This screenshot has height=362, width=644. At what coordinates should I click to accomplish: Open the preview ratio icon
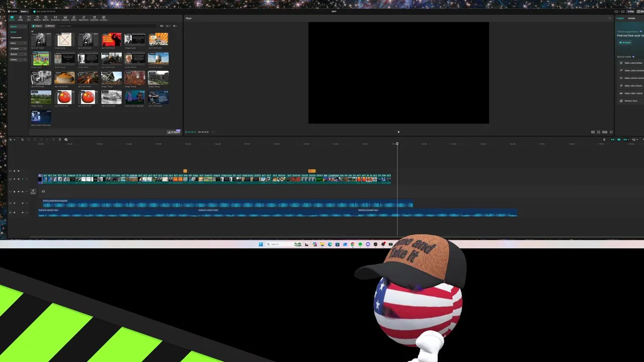605,132
